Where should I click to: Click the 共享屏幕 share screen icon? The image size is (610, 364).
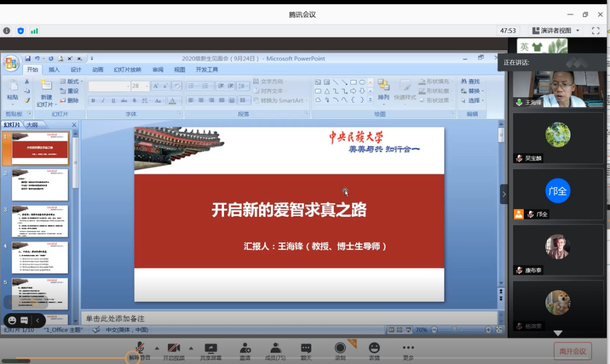(211, 348)
